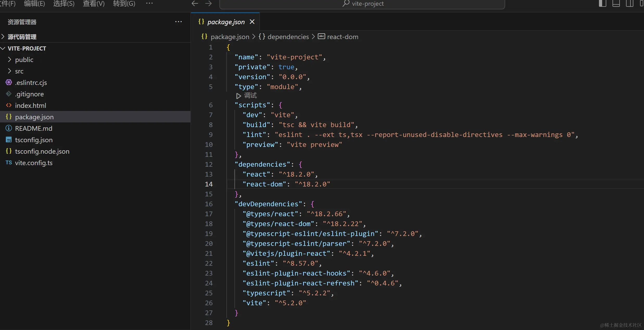Click the "typescript" dependency key

pos(266,293)
